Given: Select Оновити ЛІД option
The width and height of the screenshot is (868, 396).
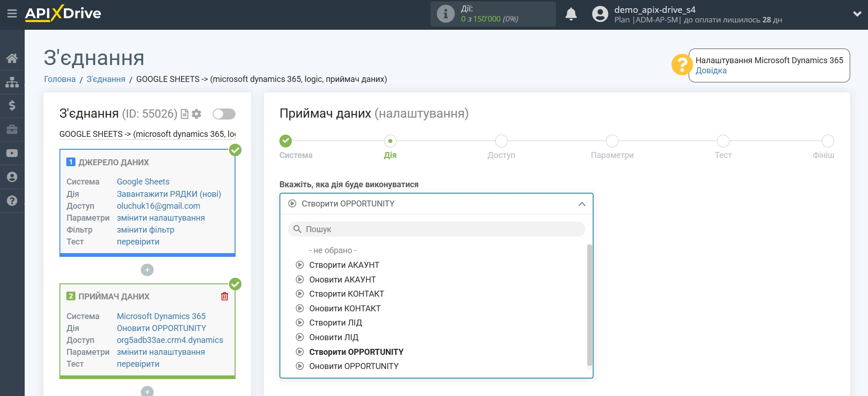Looking at the screenshot, I should 334,337.
